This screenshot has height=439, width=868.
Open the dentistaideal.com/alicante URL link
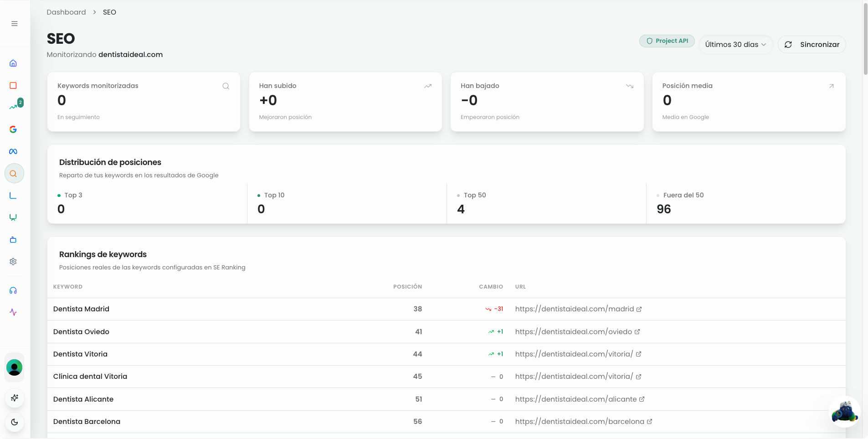(x=580, y=399)
